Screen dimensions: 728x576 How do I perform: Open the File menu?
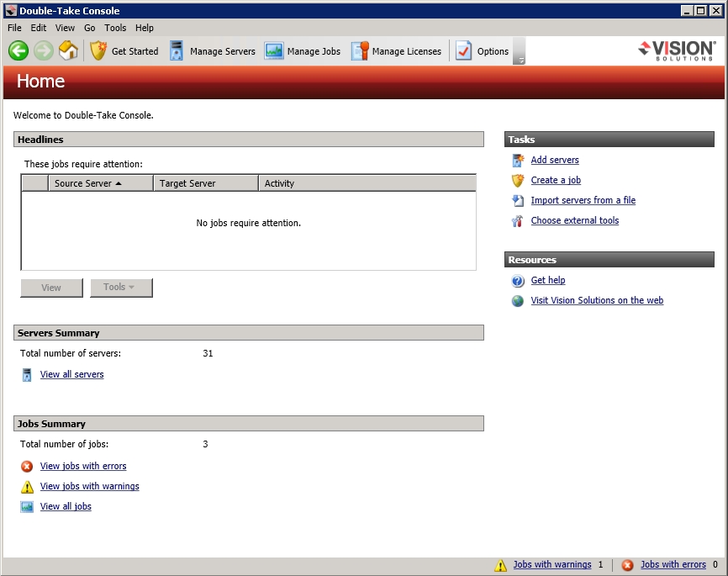click(x=14, y=28)
